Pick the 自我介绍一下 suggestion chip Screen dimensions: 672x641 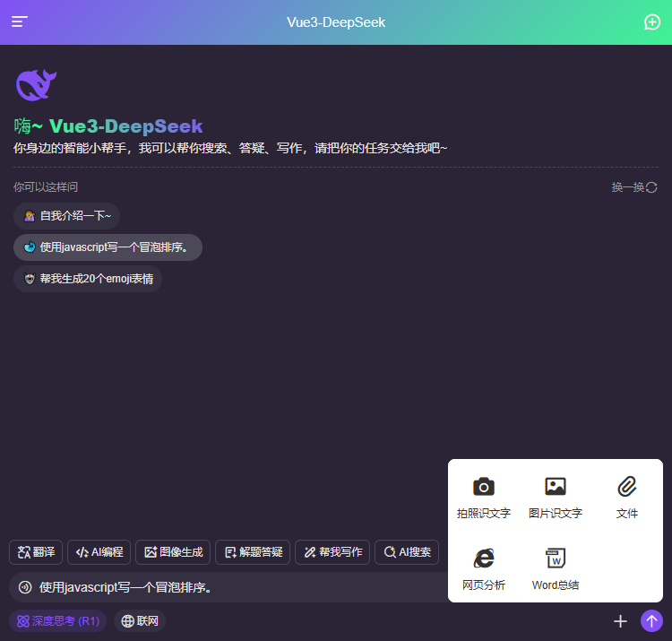click(67, 216)
